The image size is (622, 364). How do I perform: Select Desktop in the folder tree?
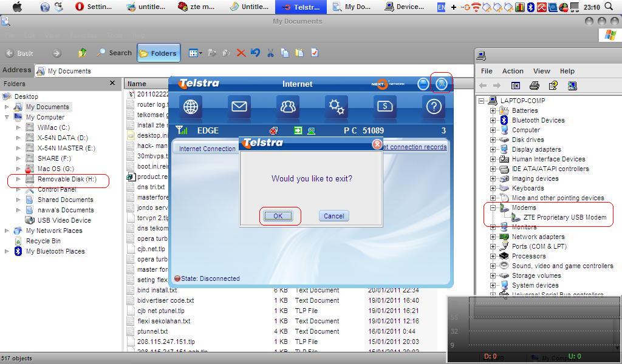(26, 96)
